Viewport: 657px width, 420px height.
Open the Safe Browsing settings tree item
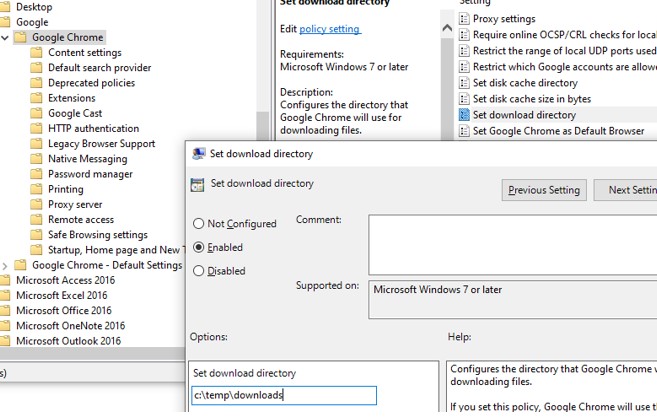tap(98, 235)
